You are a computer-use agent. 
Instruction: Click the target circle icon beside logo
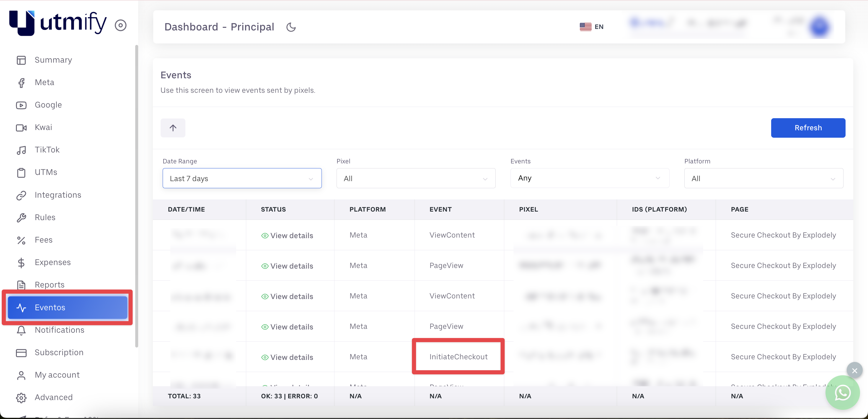pos(121,25)
